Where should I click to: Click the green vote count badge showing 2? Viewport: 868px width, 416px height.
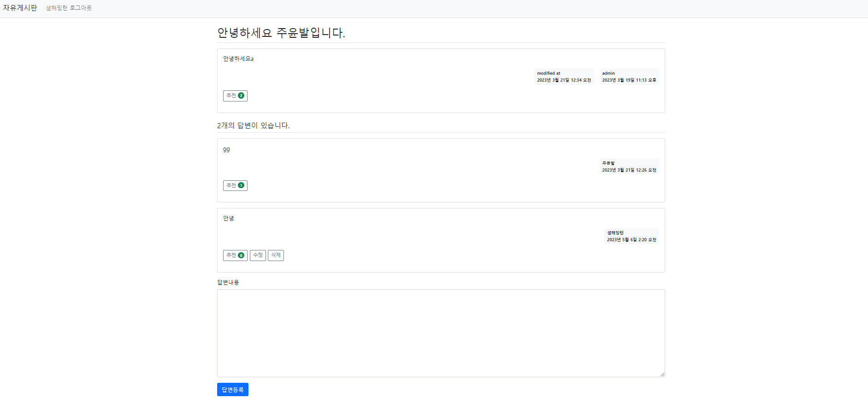click(241, 95)
